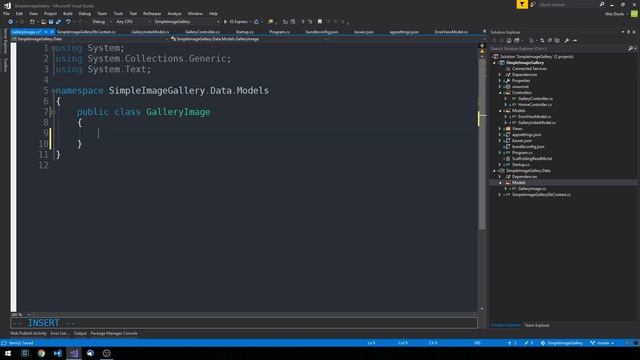Expand wwwroot node in Solution Explorer
The height and width of the screenshot is (360, 640).
click(500, 87)
